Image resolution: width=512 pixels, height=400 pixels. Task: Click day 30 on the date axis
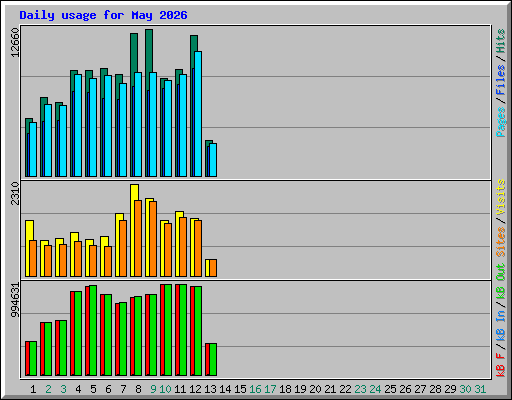coord(465,389)
